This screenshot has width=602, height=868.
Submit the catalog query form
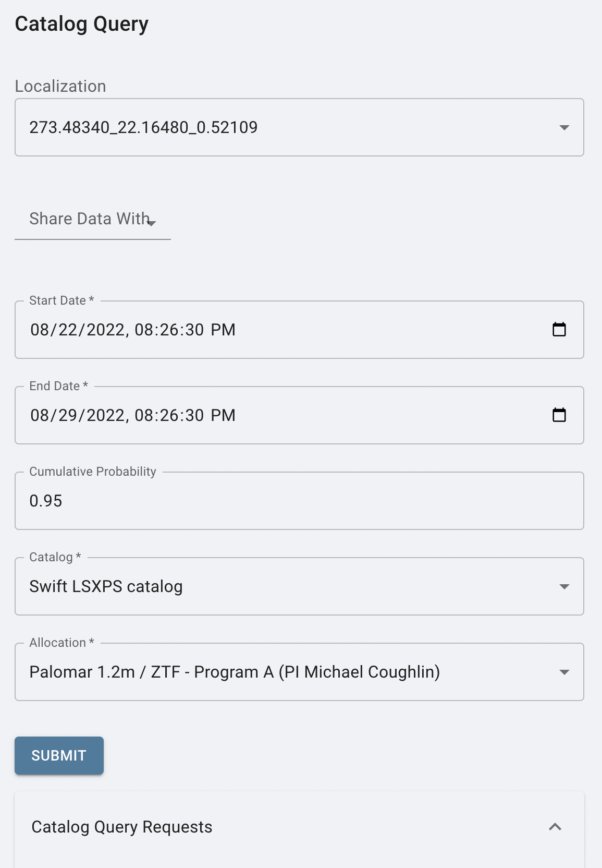58,755
